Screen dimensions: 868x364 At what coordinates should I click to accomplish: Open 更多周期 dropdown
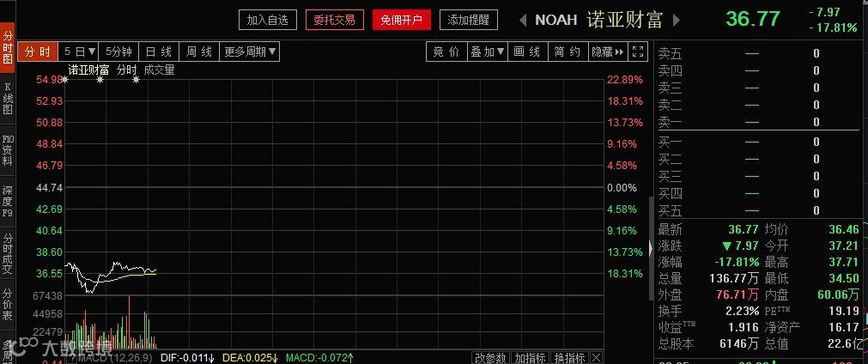250,52
